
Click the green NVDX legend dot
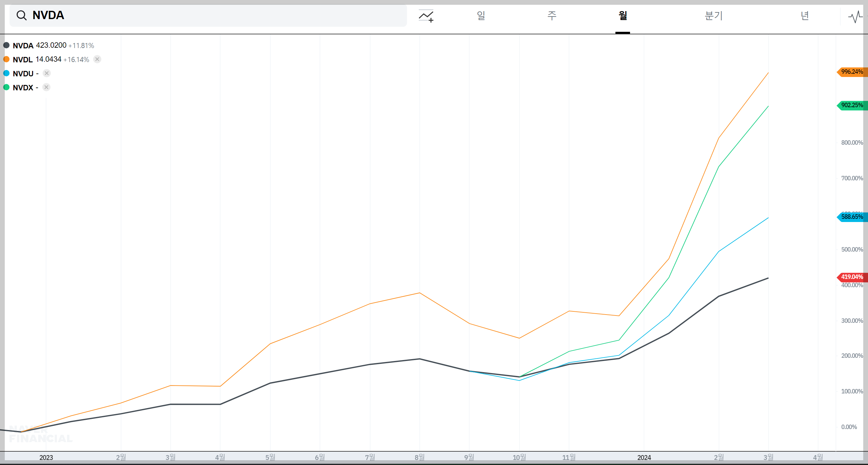(x=6, y=87)
